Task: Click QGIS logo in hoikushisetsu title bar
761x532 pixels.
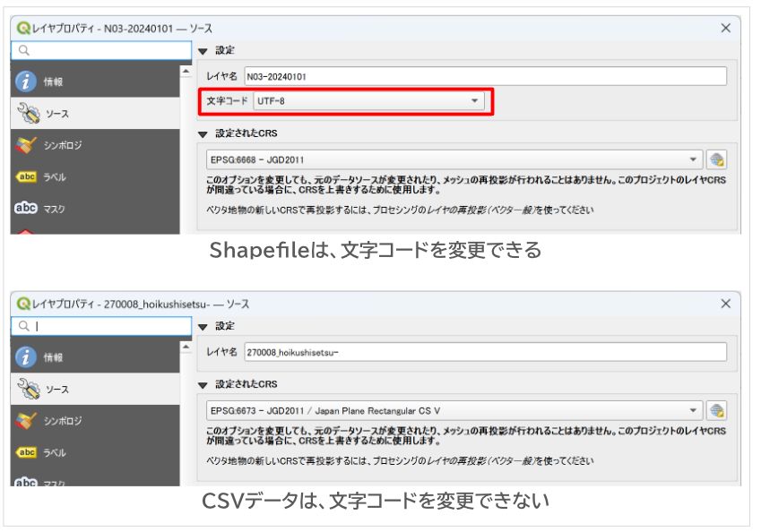Action: pos(22,304)
